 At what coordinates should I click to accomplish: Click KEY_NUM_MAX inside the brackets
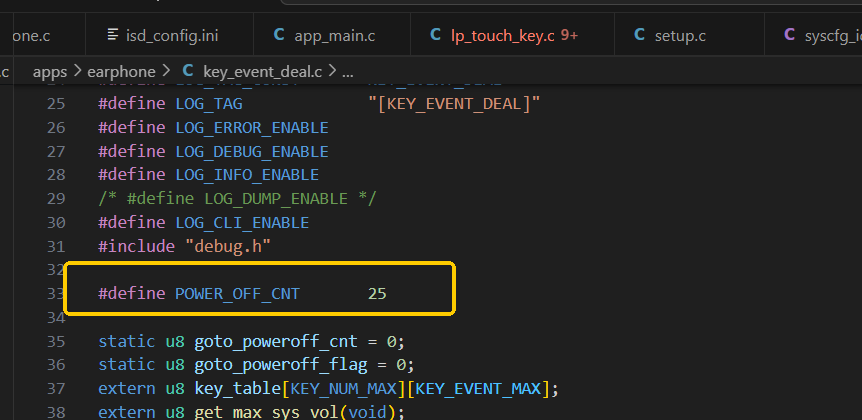point(344,389)
